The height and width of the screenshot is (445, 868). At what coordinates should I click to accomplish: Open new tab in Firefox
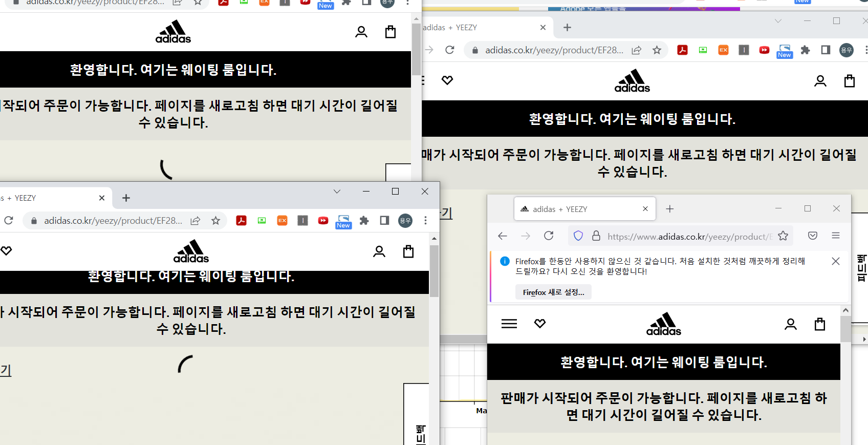670,209
